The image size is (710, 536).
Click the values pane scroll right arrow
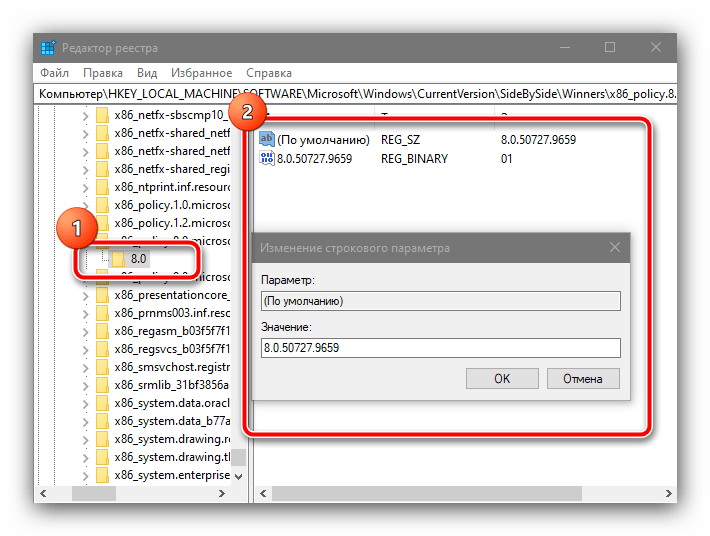[x=669, y=493]
